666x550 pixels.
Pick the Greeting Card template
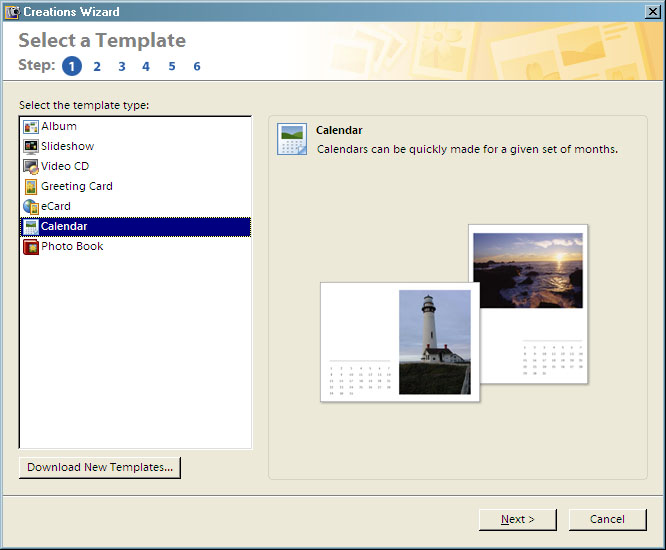point(77,187)
